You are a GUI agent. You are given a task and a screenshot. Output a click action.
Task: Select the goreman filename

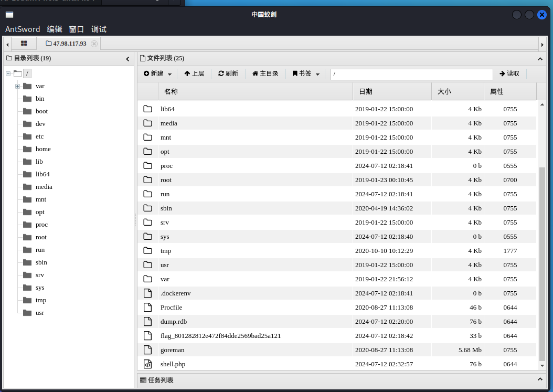click(x=172, y=350)
